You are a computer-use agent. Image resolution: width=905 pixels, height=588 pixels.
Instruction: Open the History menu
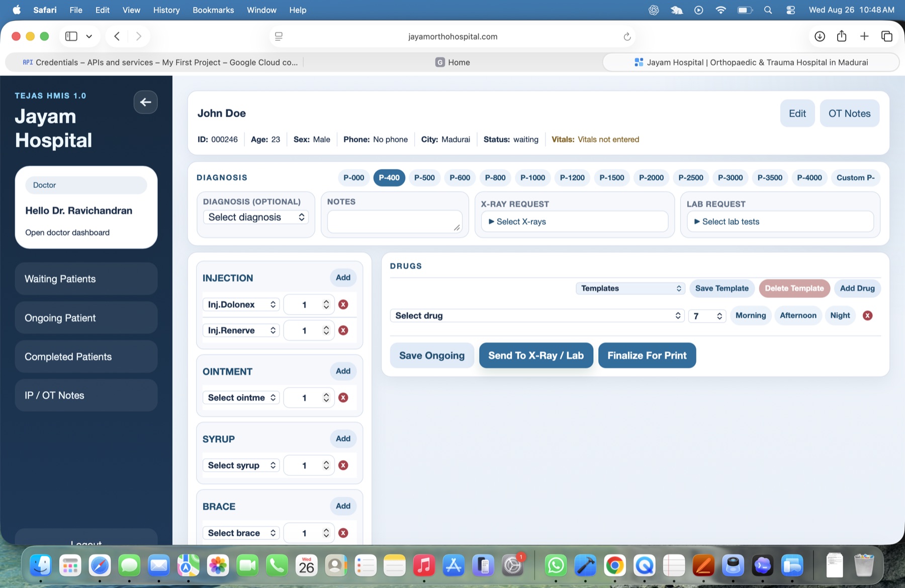[166, 10]
